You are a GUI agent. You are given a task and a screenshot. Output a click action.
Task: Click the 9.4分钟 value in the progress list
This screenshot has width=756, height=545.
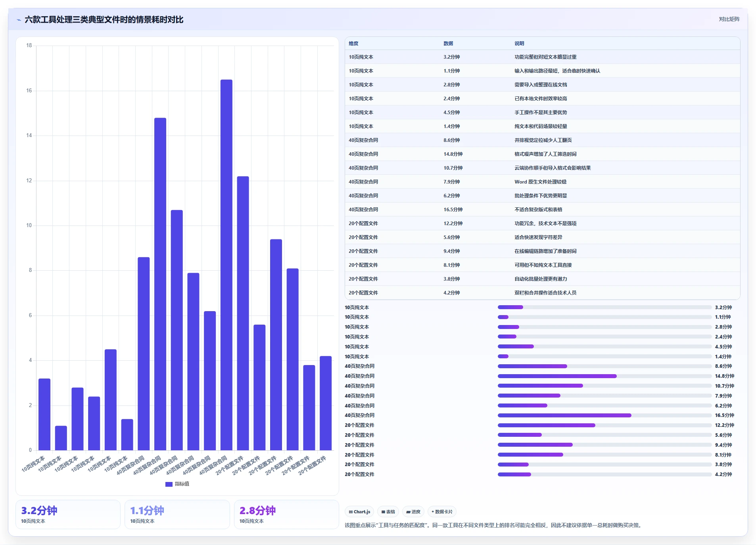click(723, 445)
